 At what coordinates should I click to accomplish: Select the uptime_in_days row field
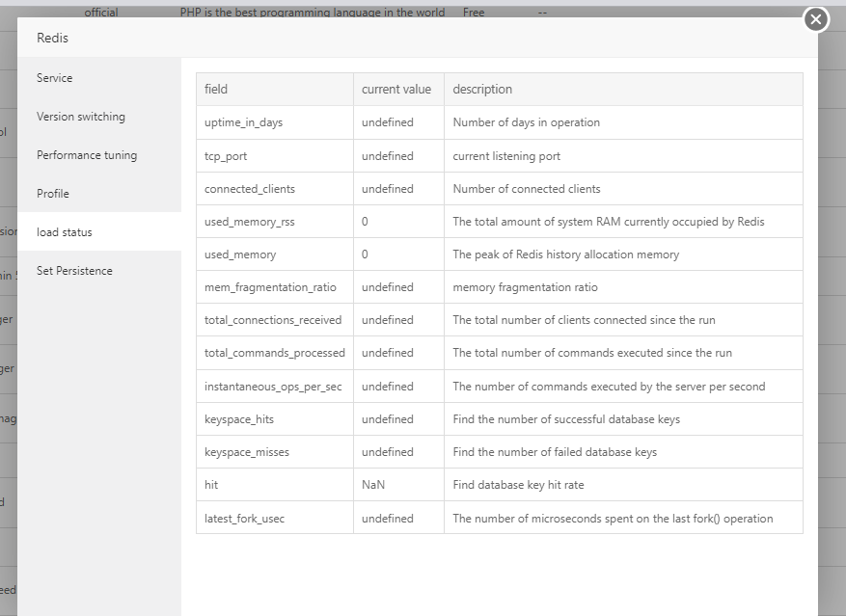click(244, 122)
